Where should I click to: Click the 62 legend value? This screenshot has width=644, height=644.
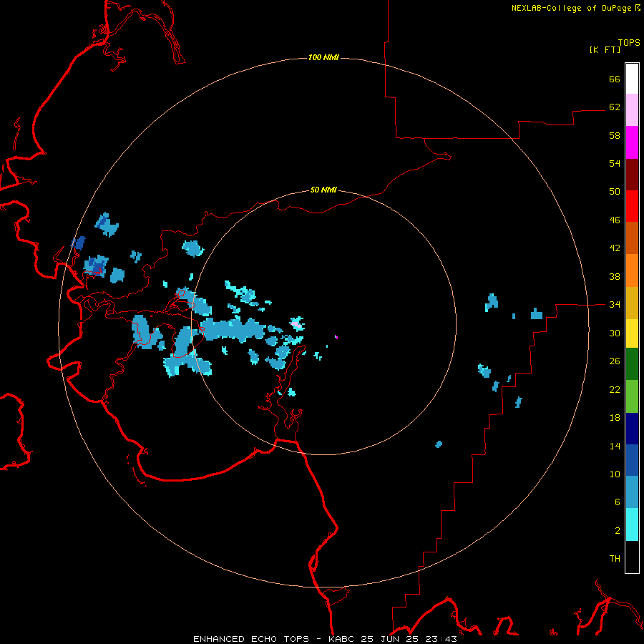tap(615, 107)
